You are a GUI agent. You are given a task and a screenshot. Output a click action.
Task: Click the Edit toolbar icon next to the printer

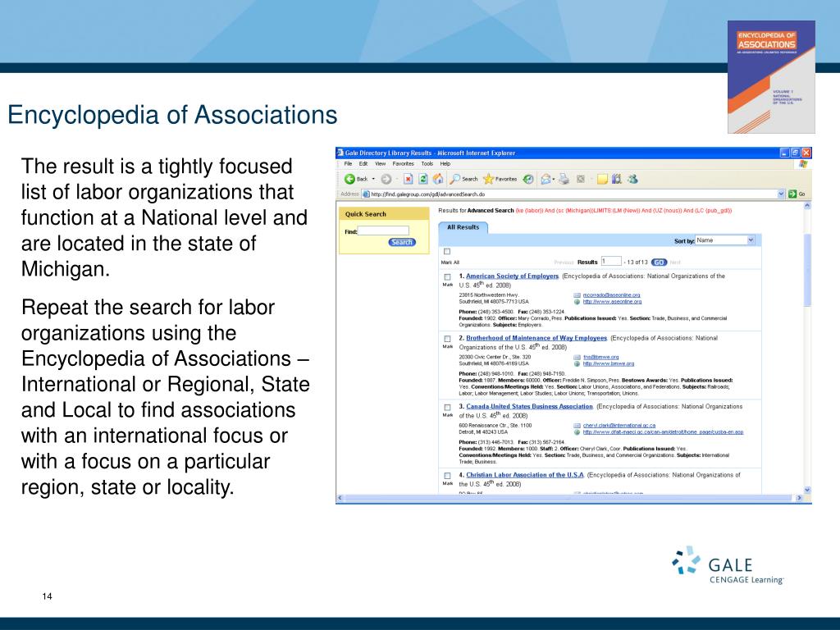[580, 179]
